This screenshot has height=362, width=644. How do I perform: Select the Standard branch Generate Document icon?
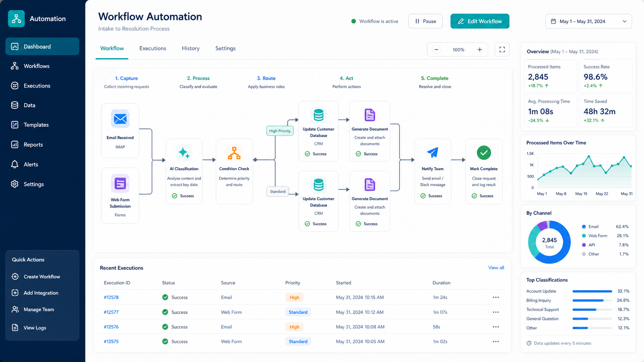click(x=370, y=185)
